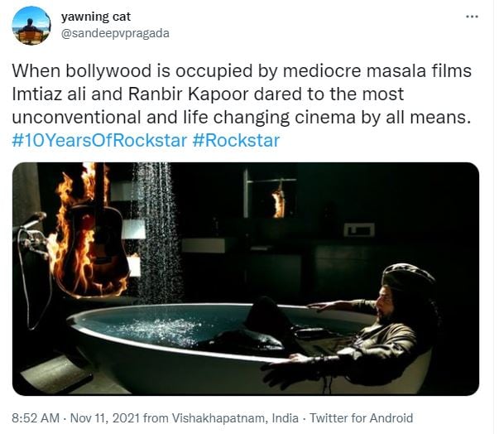
Task: Click the white wall switch plate in photo
Action: pos(359,229)
